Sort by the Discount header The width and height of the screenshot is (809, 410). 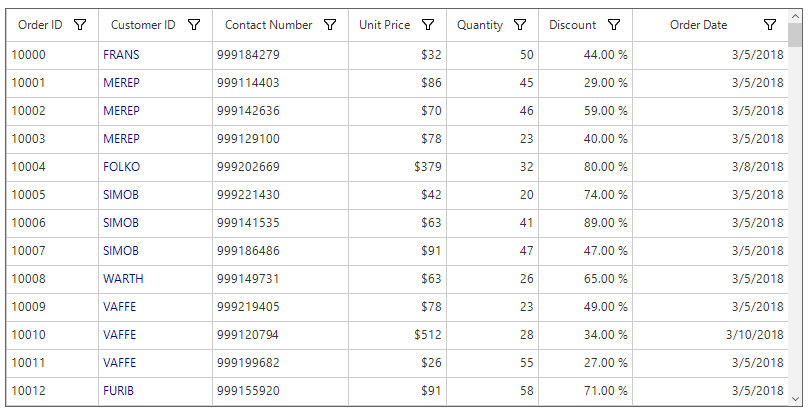click(572, 25)
